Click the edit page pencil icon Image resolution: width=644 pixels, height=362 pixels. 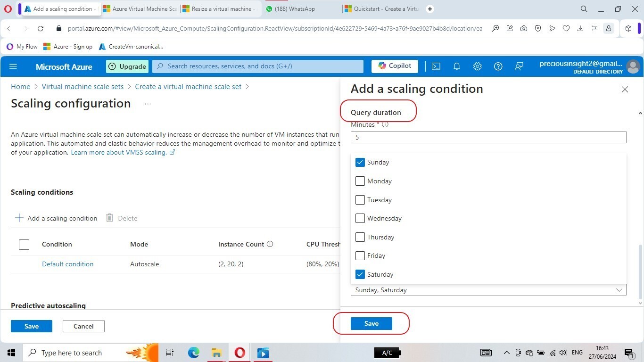coord(510,28)
